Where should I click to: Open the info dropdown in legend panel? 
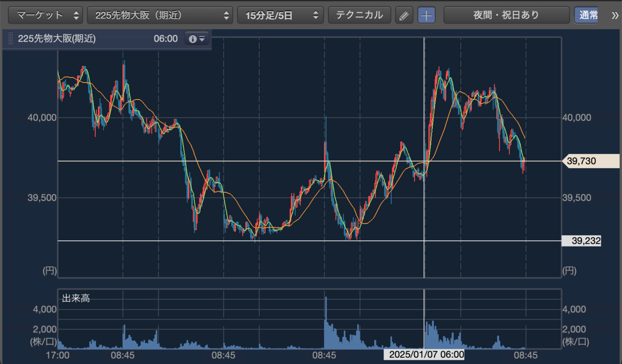pyautogui.click(x=197, y=39)
